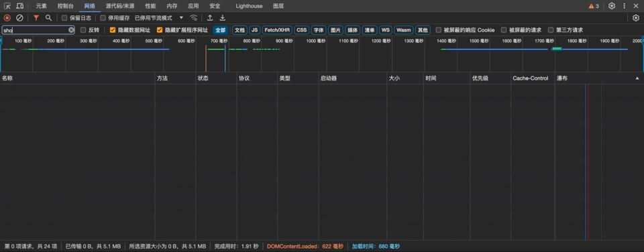Sort by 名称 column header

pyautogui.click(x=77, y=78)
